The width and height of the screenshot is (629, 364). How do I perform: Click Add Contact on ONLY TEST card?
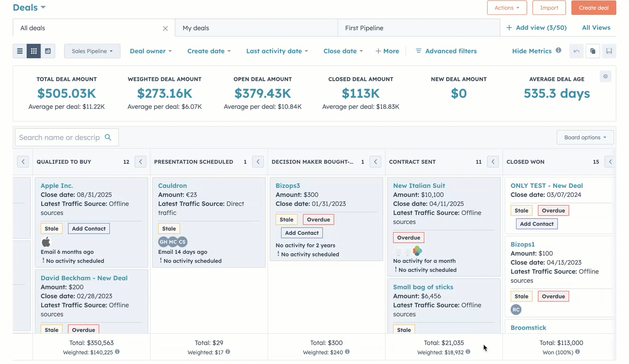tap(537, 224)
